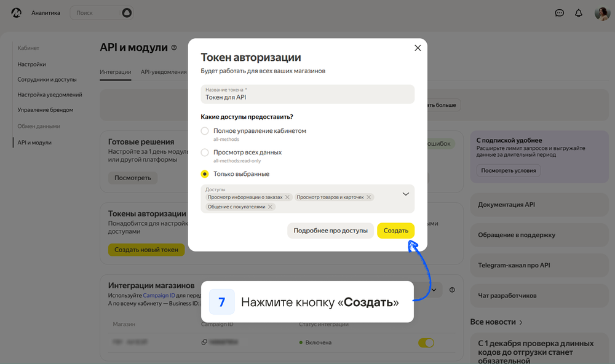Viewport: 615px width, 364px height.
Task: Click the Кабинет sidebar section label
Action: (28, 48)
